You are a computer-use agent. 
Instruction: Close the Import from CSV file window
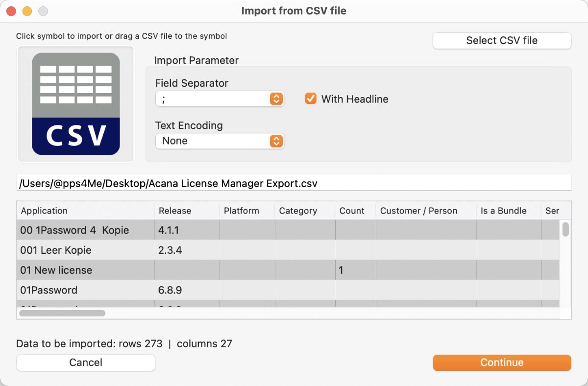point(11,11)
